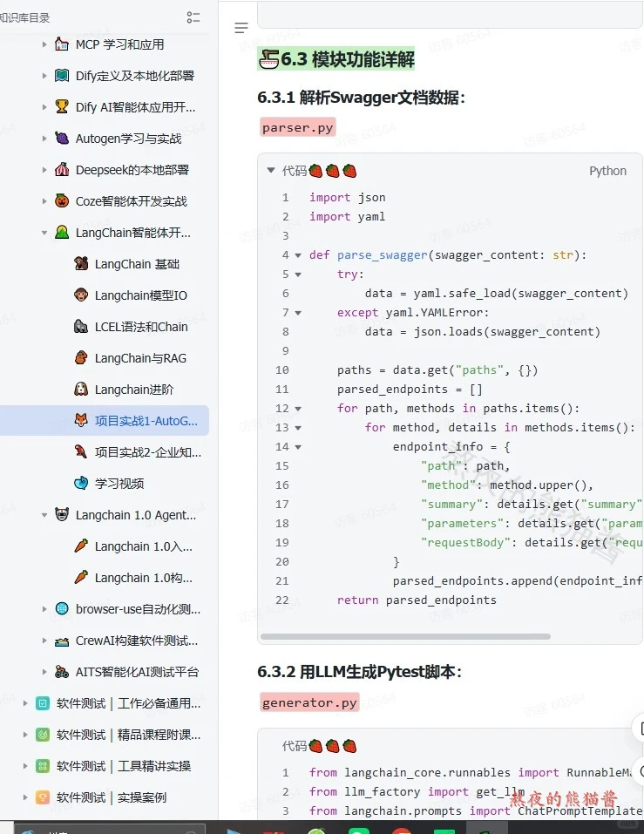Click the generator.py inline code label
This screenshot has width=644, height=834.
[x=309, y=702]
